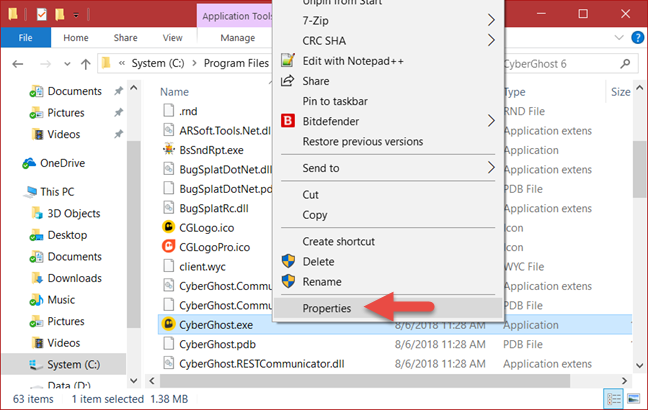Click the Up one level arrow

[86, 64]
